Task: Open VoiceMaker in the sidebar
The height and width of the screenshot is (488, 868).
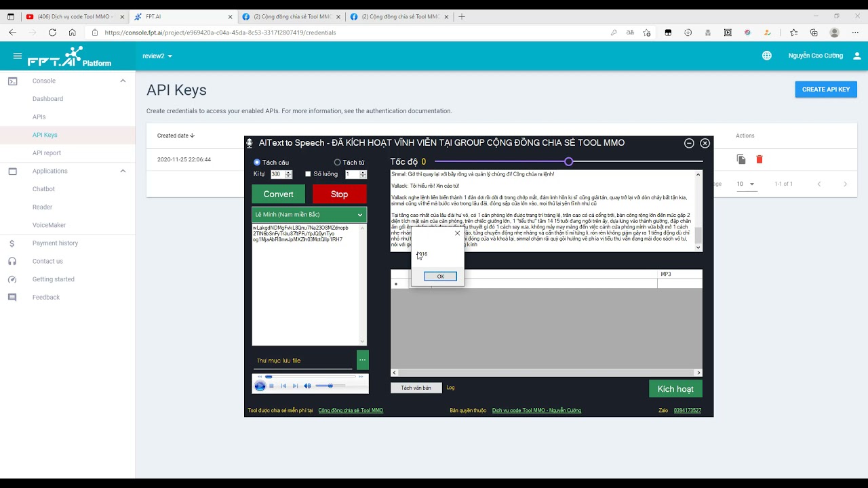Action: tap(49, 225)
